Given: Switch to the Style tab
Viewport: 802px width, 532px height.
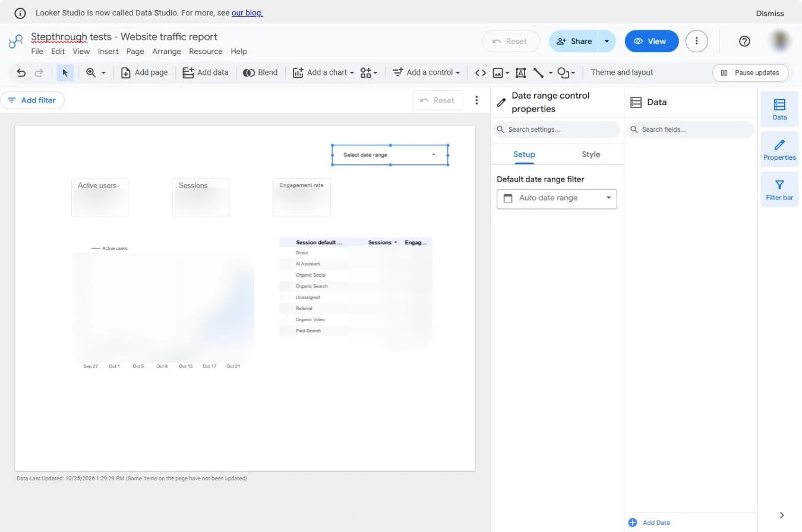Looking at the screenshot, I should [591, 154].
